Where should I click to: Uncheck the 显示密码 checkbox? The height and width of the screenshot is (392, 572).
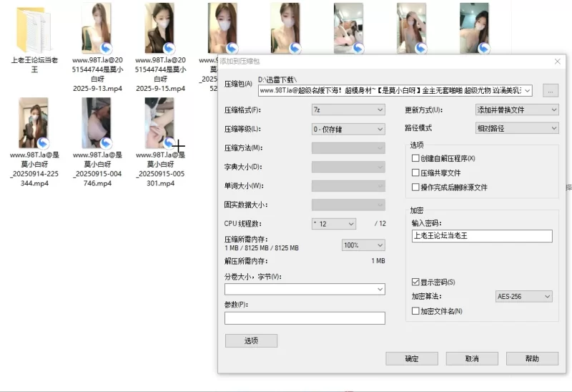coord(415,282)
